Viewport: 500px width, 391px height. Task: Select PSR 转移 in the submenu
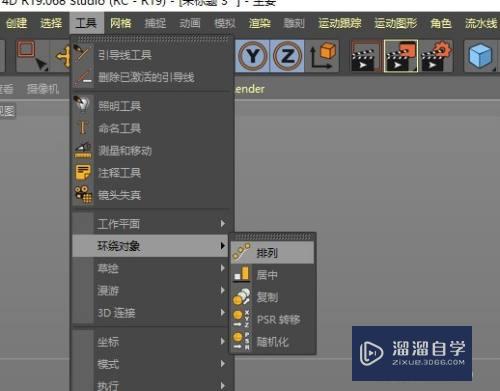[x=272, y=319]
